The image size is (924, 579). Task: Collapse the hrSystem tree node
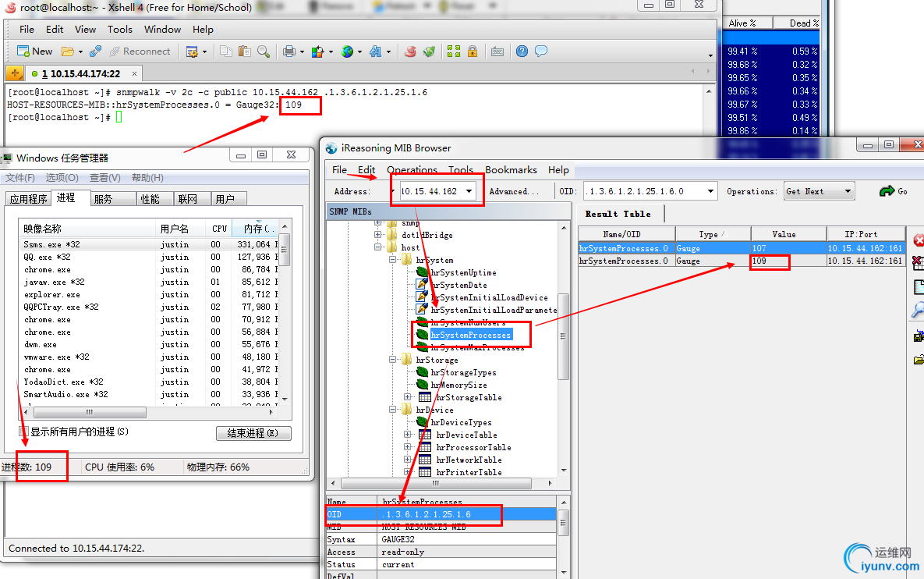click(x=393, y=260)
